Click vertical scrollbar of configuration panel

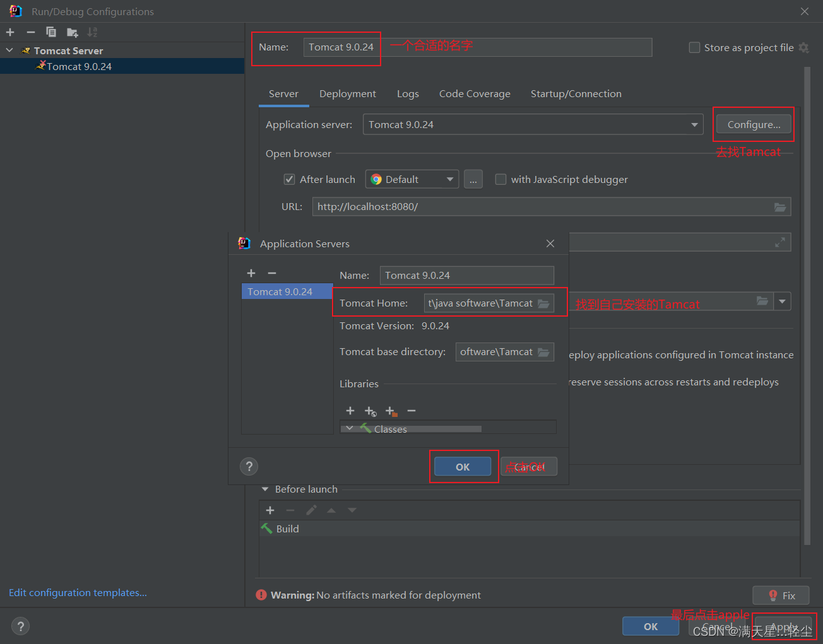tap(807, 306)
